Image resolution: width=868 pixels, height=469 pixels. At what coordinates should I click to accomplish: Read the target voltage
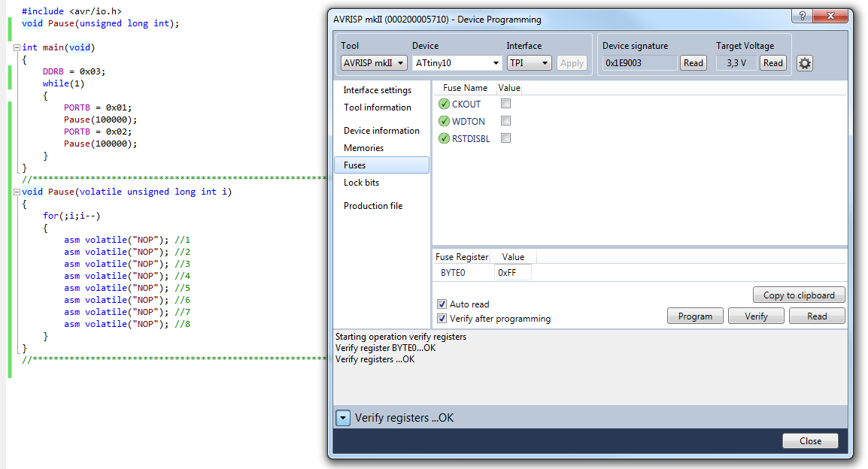pyautogui.click(x=772, y=63)
